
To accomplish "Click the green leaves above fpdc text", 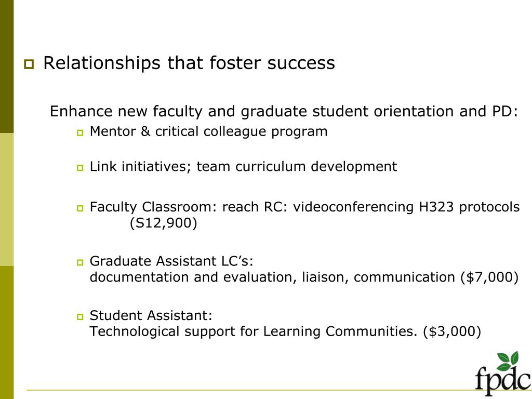I will [508, 361].
